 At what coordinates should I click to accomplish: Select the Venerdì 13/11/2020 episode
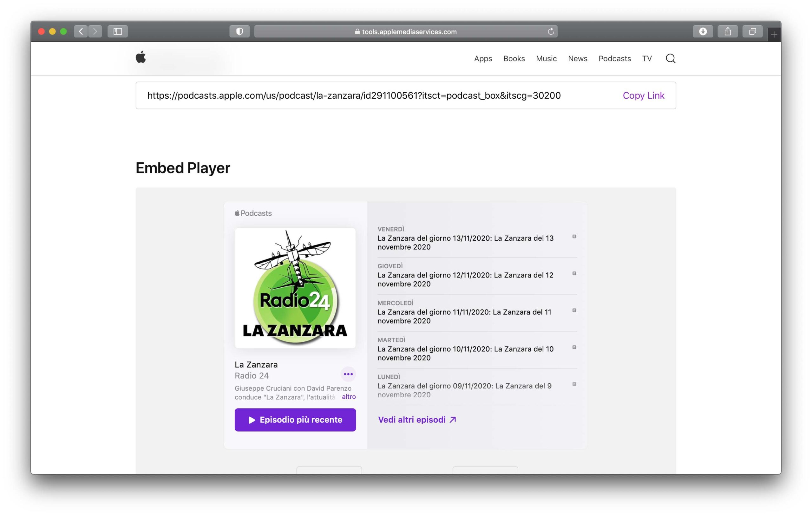pyautogui.click(x=465, y=242)
